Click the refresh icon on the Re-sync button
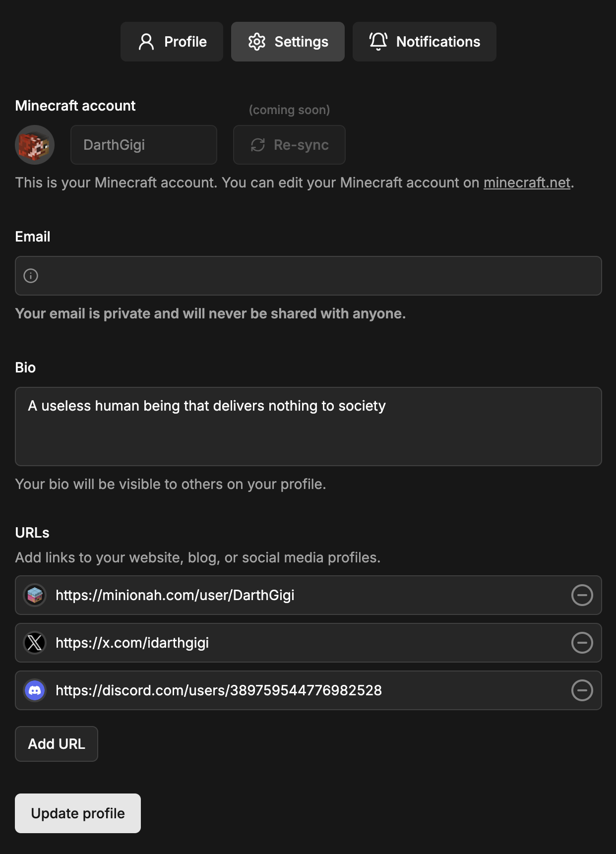The height and width of the screenshot is (854, 616). tap(258, 145)
